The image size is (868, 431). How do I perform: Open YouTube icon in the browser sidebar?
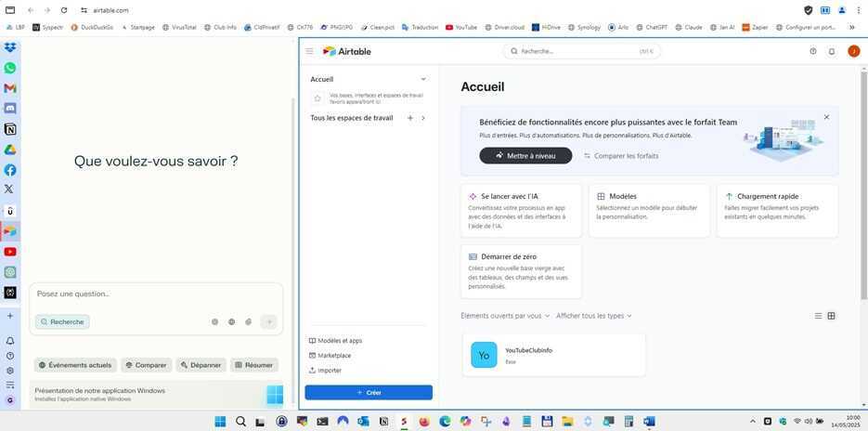(x=10, y=252)
